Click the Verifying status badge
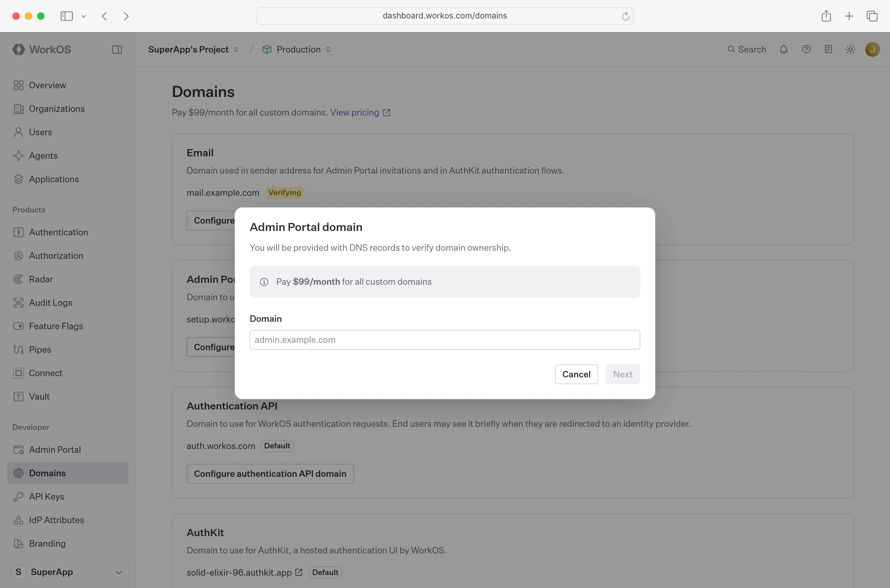890x588 pixels. (285, 192)
